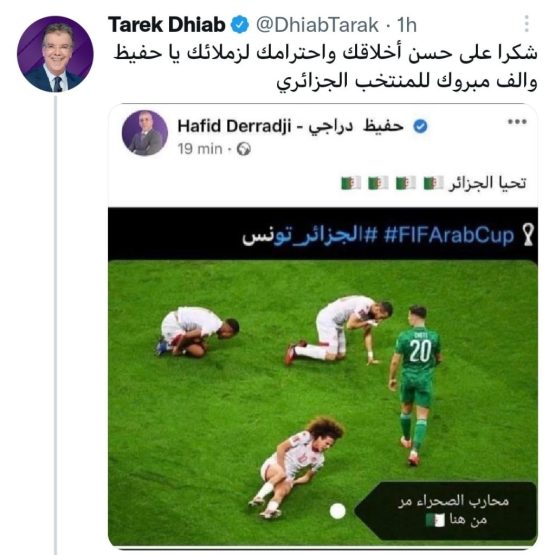This screenshot has width=555, height=555.
Task: Click the 1h tweet timestamp
Action: click(407, 25)
